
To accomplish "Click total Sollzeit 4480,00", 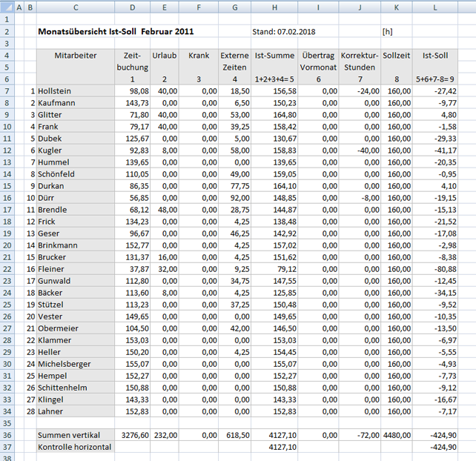I will [397, 435].
